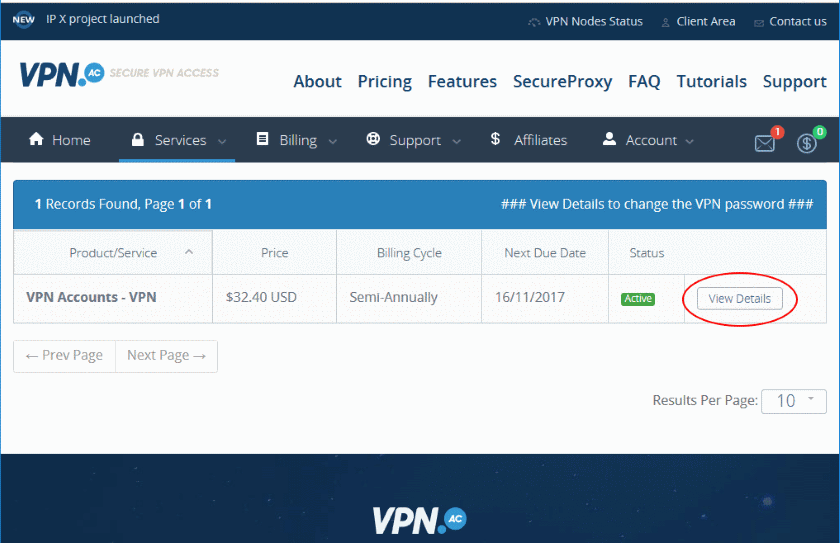Expand the Services menu chevron
840x543 pixels.
tap(222, 141)
